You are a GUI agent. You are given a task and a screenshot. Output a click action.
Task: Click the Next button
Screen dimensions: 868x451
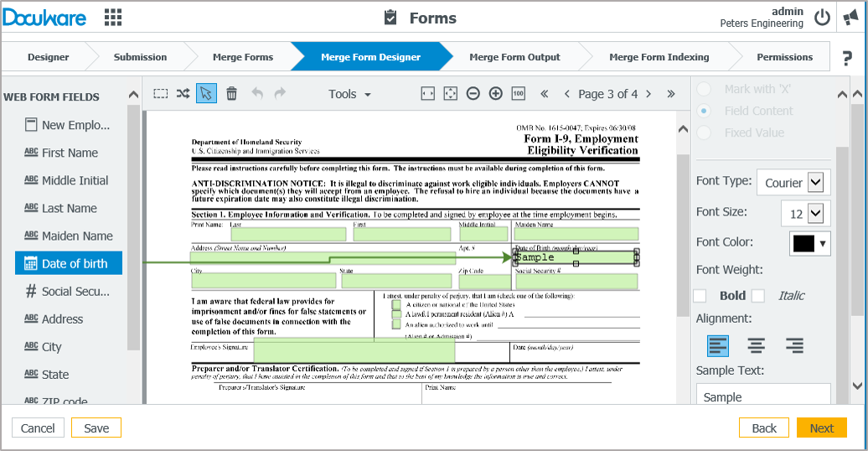[x=821, y=428]
